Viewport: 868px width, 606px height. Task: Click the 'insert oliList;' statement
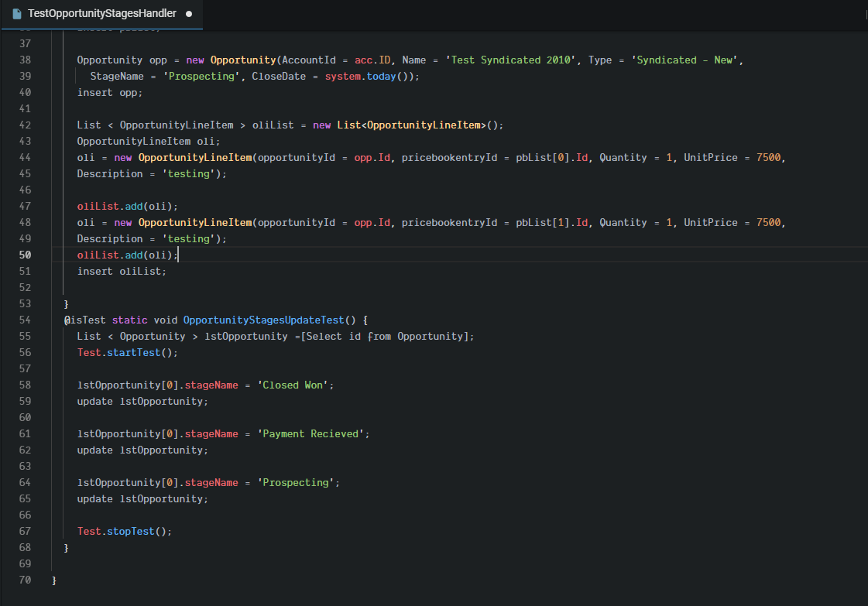[x=122, y=272]
